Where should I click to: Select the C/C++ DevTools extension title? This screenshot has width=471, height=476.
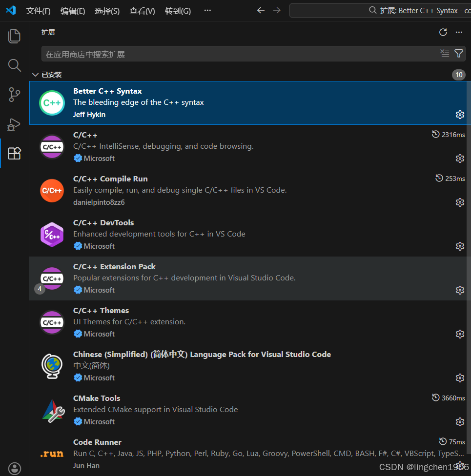pos(103,223)
